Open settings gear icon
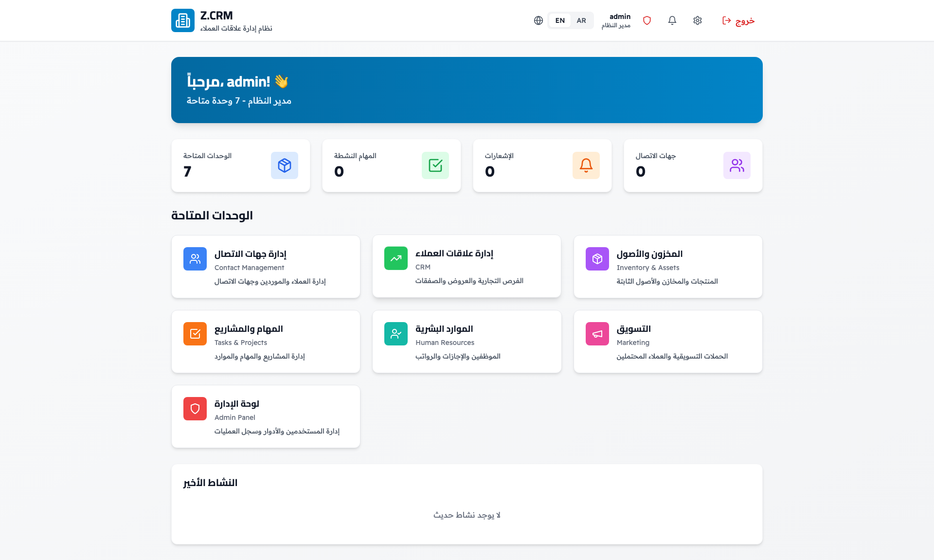934x560 pixels. point(698,20)
